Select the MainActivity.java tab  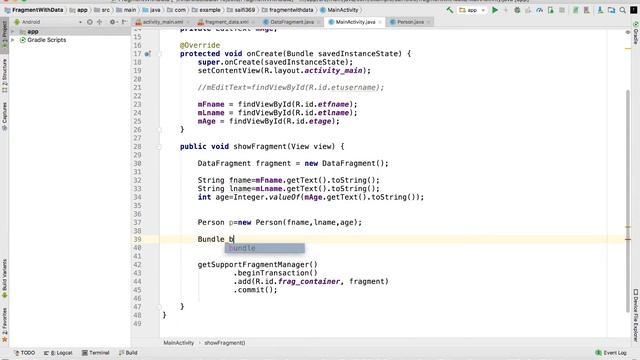[355, 22]
